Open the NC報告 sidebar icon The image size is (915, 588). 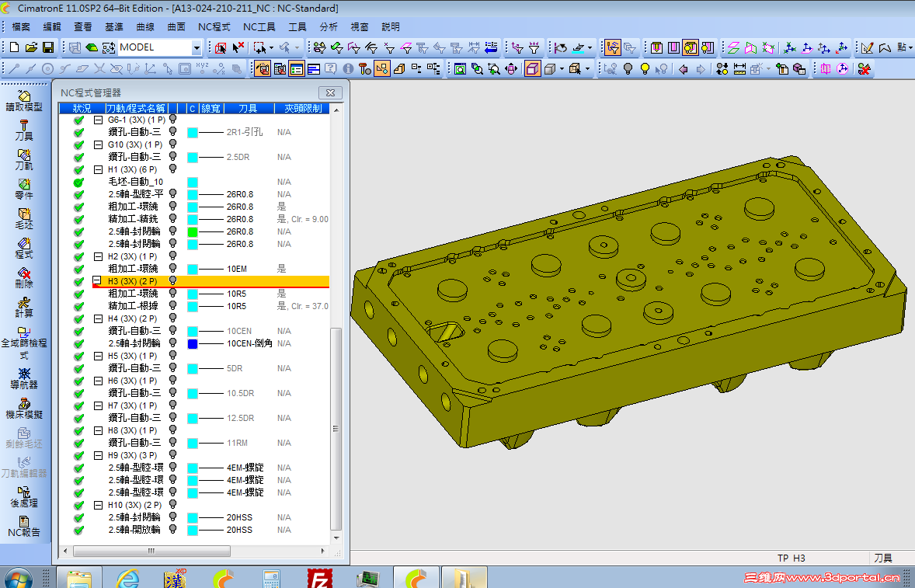click(x=24, y=527)
